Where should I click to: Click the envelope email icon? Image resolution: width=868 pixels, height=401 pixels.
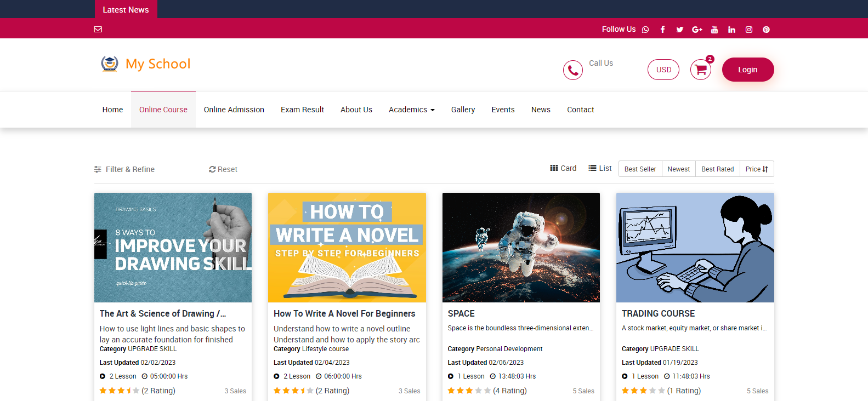tap(98, 30)
